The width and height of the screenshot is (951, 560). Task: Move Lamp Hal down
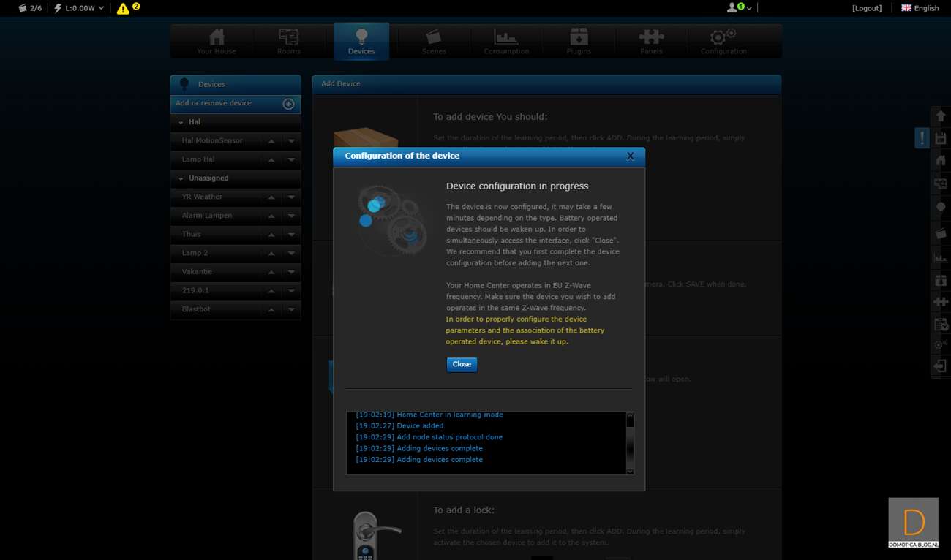click(291, 160)
